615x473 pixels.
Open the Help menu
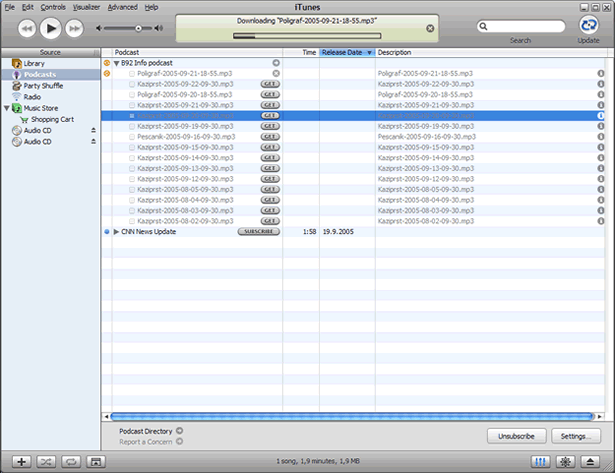151,7
